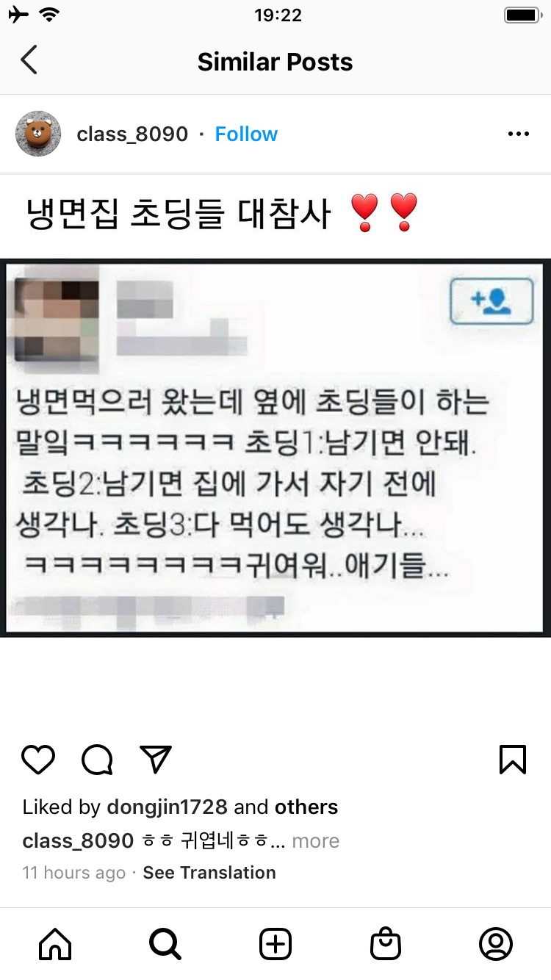
Task: Open the dongjin1728 profile link
Action: [x=167, y=807]
